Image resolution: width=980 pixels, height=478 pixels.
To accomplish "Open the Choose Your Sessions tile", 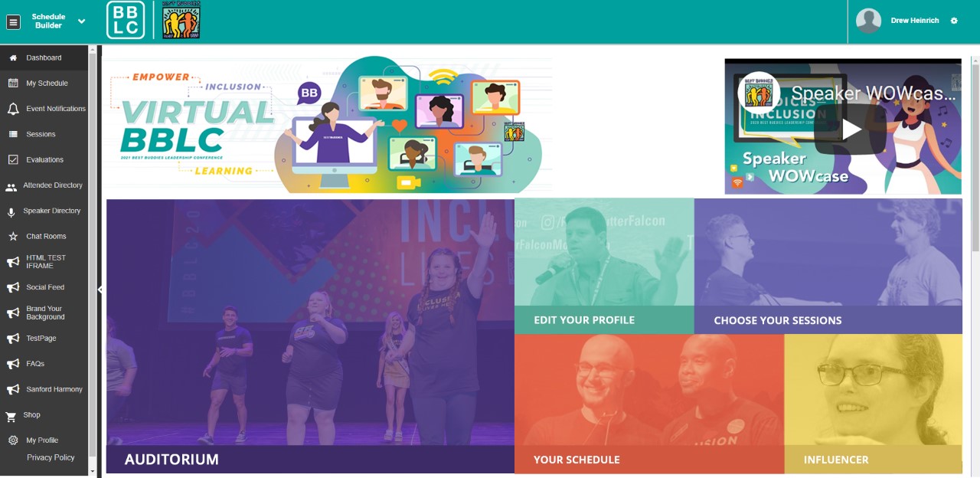I will pos(828,267).
